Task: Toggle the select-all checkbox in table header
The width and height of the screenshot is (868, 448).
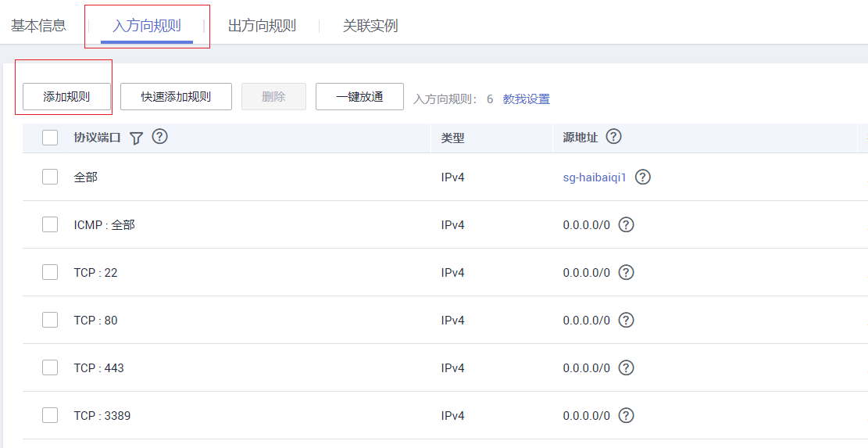Action: 50,138
